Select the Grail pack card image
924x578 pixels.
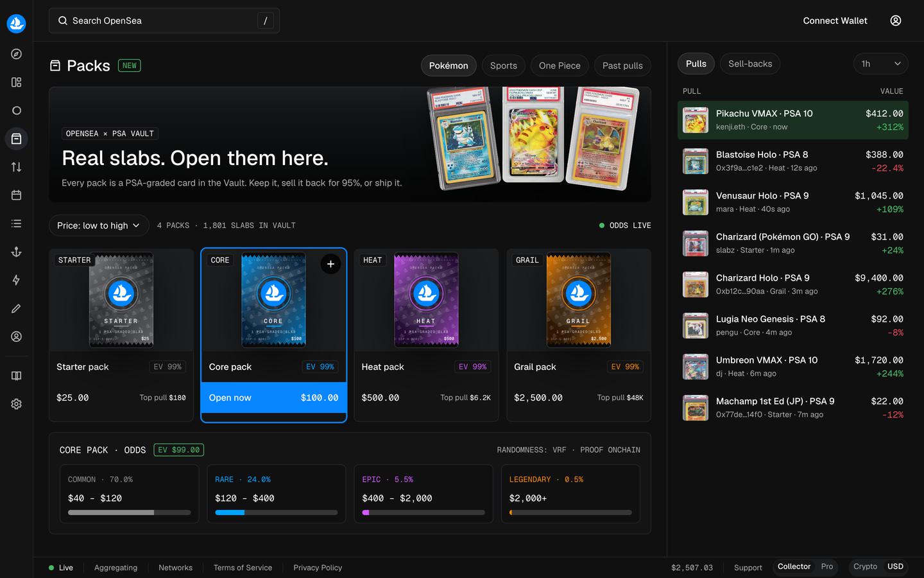click(x=579, y=300)
